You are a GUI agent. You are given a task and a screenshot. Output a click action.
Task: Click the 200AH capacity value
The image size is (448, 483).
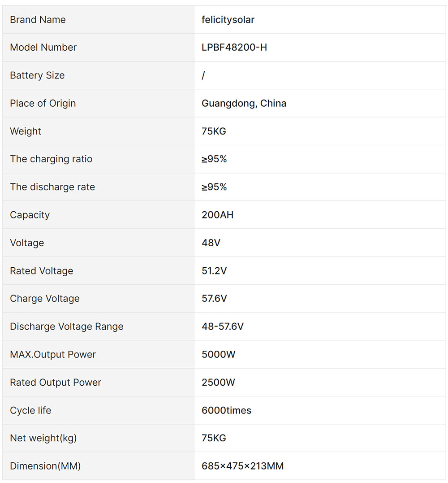tap(218, 215)
